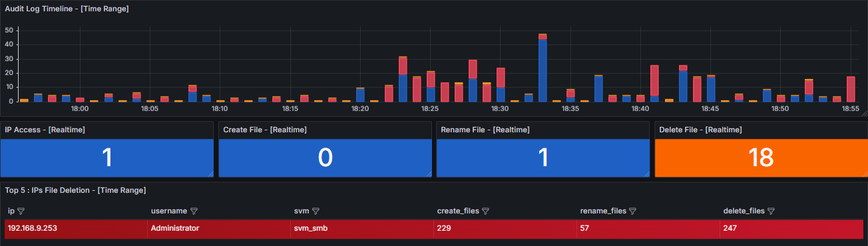
Task: Select the svm_smb cell
Action: point(361,229)
